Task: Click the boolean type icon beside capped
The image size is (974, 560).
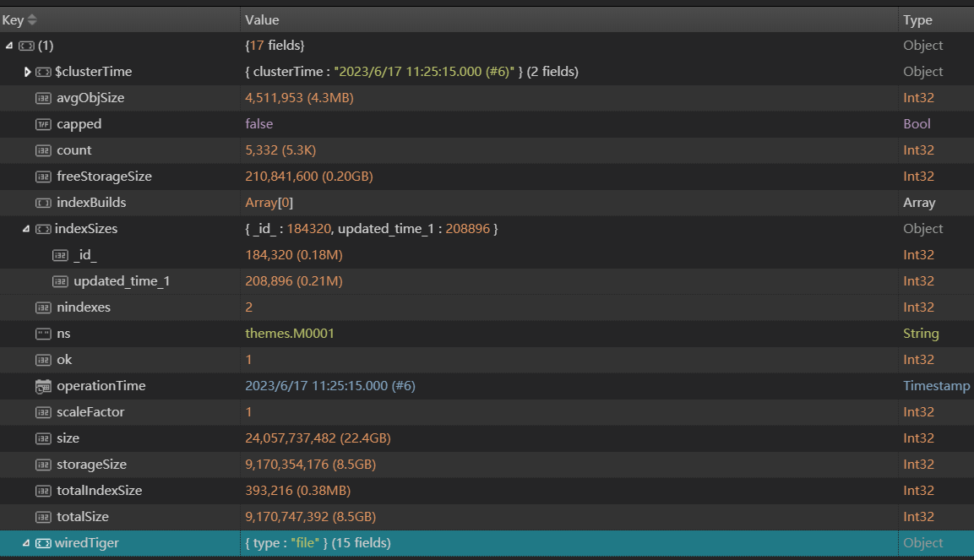Action: coord(43,124)
